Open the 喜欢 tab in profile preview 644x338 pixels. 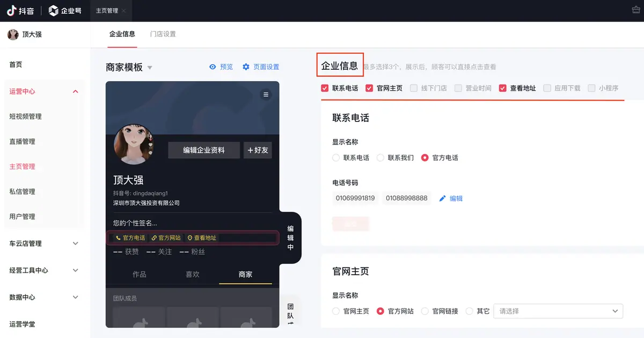(193, 274)
